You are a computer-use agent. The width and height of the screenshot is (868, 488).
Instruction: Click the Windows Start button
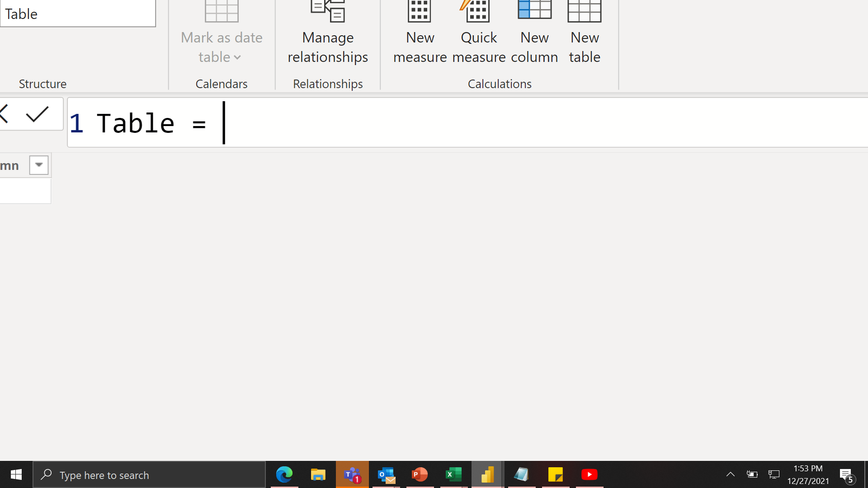[16, 474]
